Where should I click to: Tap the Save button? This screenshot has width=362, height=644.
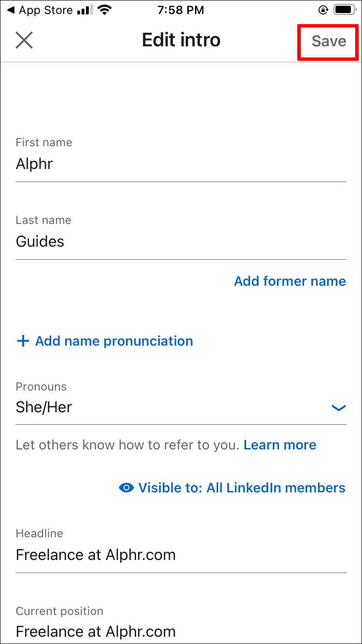[x=329, y=42]
